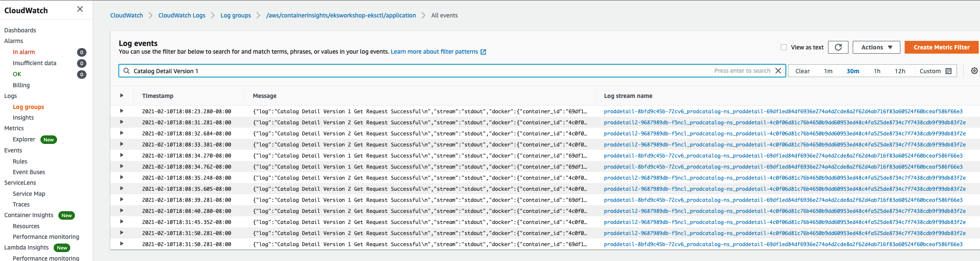Open Billing alarms section
The width and height of the screenshot is (980, 261).
pos(21,85)
